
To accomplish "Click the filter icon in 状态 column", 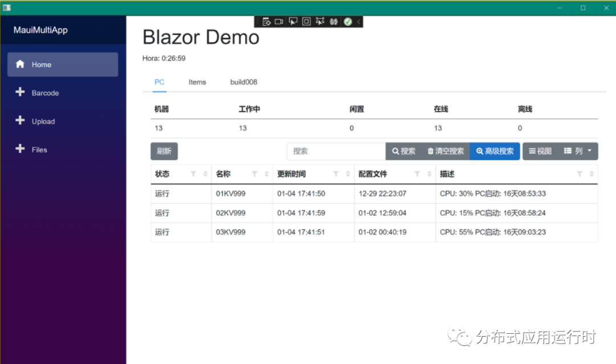I will pos(193,174).
